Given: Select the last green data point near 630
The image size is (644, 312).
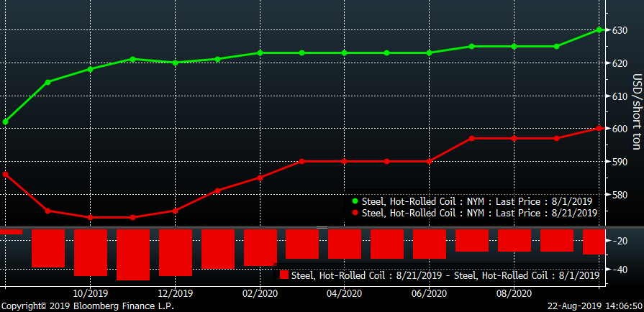Looking at the screenshot, I should 599,29.
